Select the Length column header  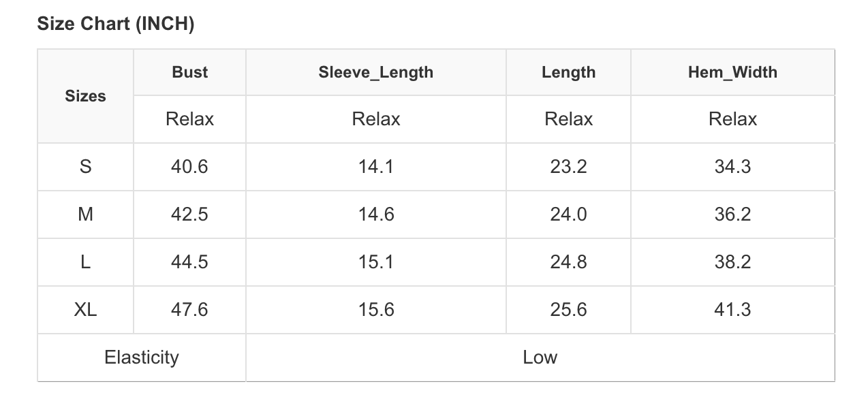coord(568,72)
